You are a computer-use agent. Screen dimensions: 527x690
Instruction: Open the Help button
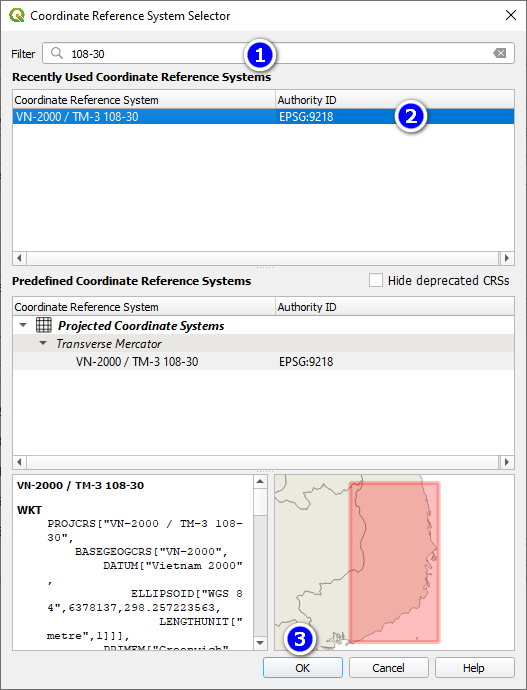pyautogui.click(x=474, y=668)
